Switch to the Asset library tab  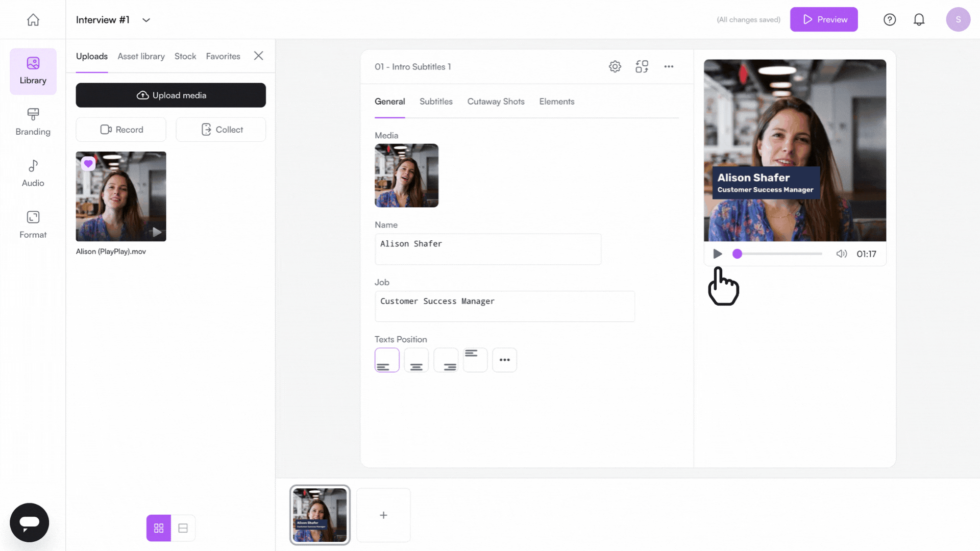(141, 56)
